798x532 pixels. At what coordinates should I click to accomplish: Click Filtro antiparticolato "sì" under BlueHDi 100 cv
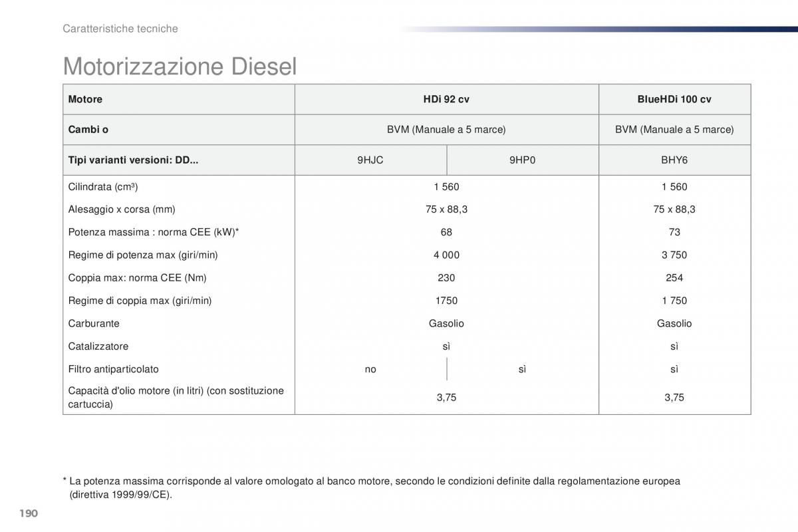[674, 369]
